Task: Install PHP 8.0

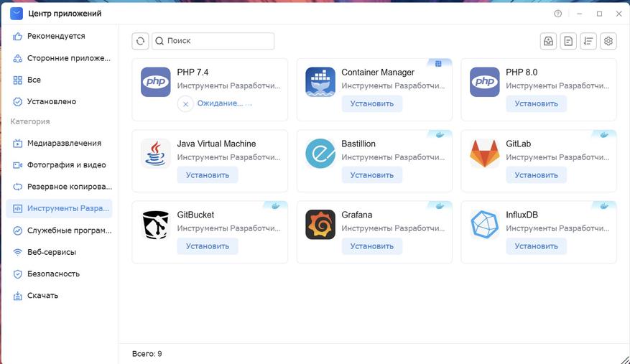Action: 536,103
